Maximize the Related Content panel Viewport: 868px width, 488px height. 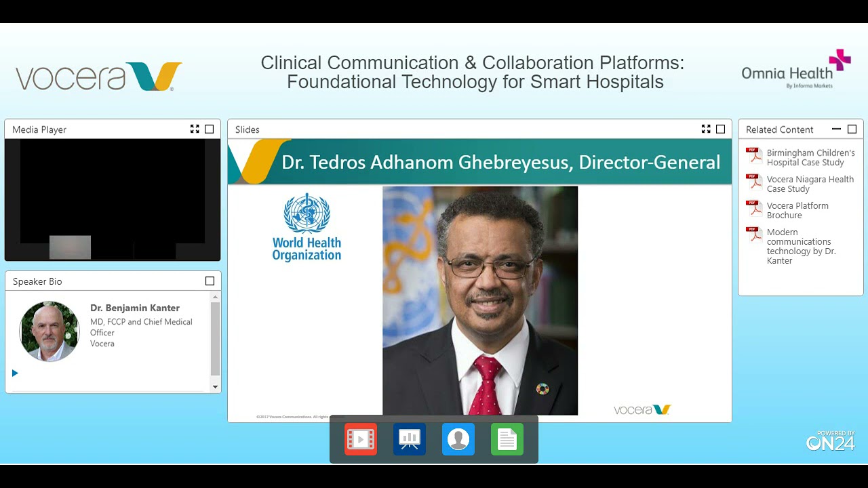click(x=852, y=129)
